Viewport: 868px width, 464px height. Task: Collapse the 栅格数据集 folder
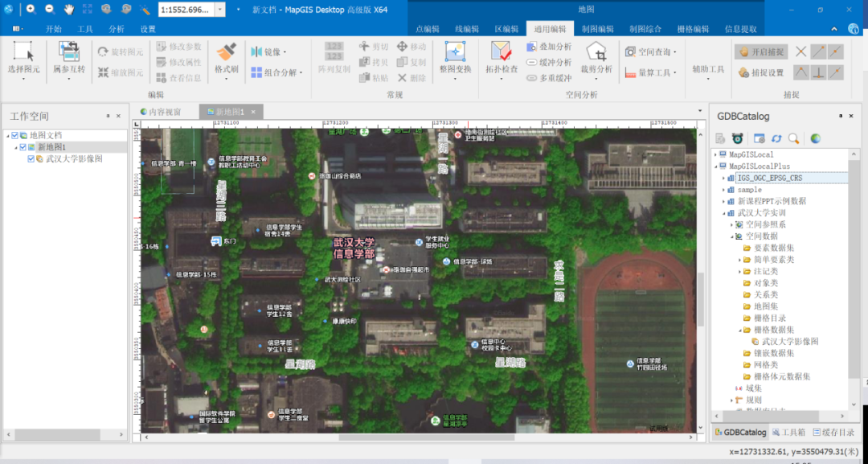[x=739, y=330]
